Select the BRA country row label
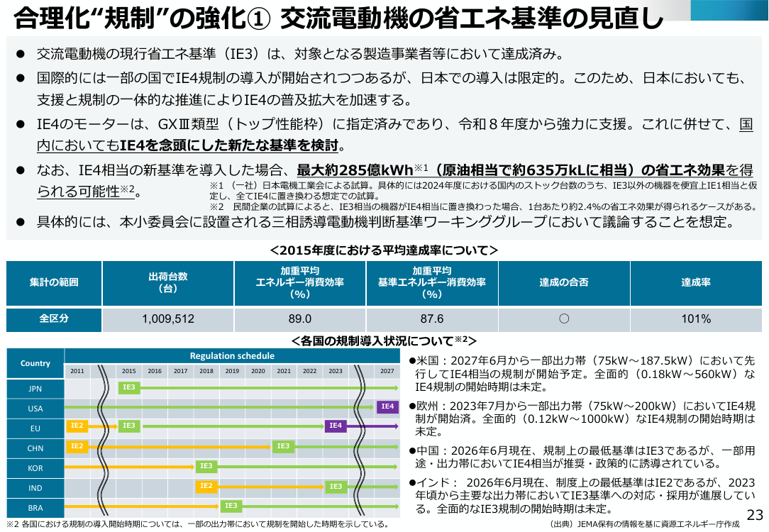Screen dimensions: 769x532 coord(35,508)
